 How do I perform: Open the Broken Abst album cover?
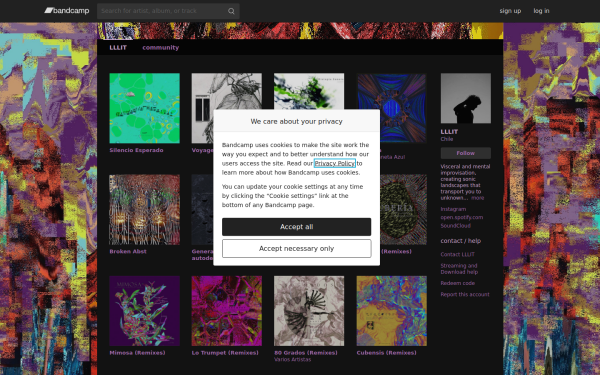tap(144, 210)
